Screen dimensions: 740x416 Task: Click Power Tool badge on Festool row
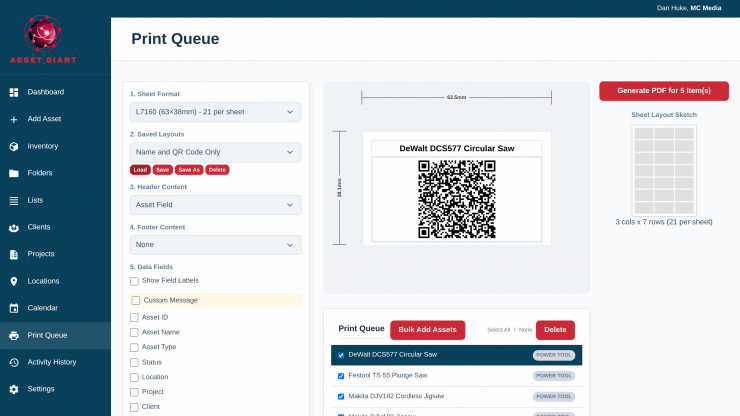[x=554, y=376]
